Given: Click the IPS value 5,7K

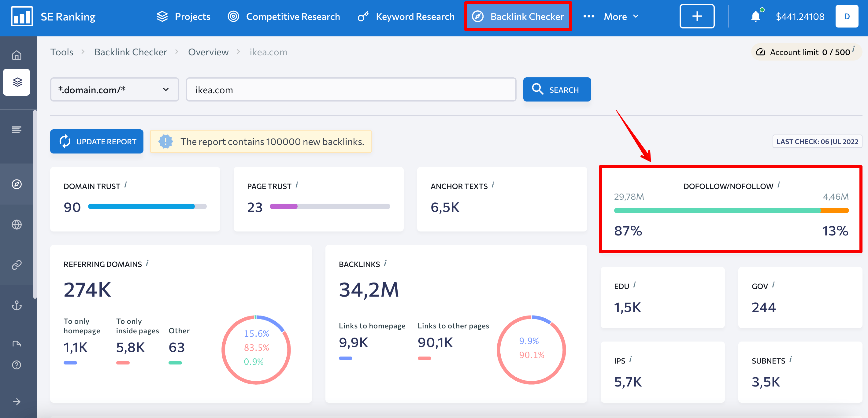Looking at the screenshot, I should coord(628,382).
